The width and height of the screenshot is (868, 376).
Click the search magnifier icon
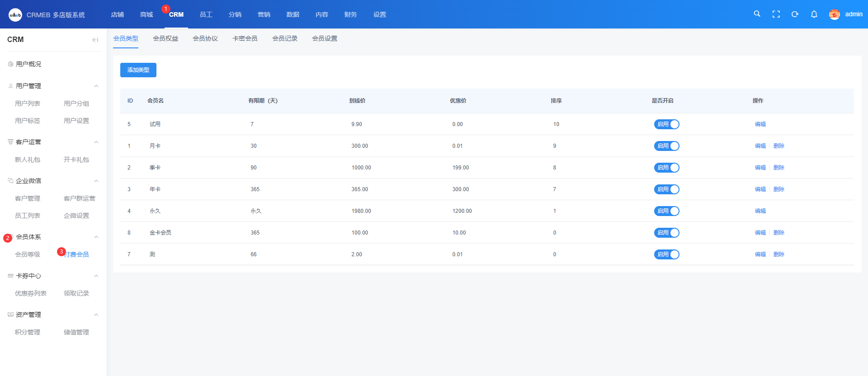(757, 14)
